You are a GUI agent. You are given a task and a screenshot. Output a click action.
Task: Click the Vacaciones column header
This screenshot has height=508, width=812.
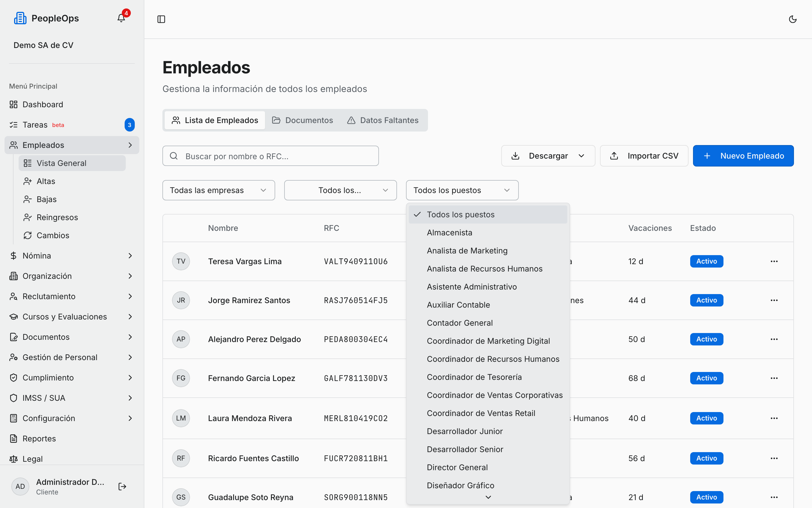[x=650, y=228]
